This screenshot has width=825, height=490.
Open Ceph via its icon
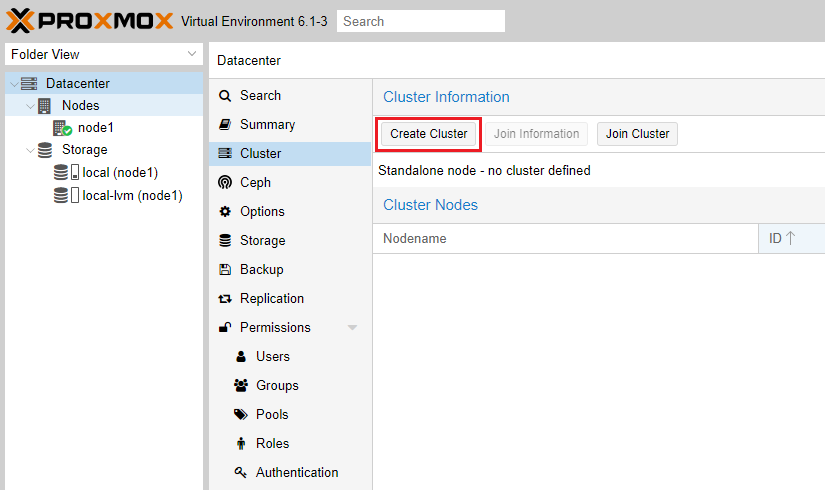click(x=225, y=183)
